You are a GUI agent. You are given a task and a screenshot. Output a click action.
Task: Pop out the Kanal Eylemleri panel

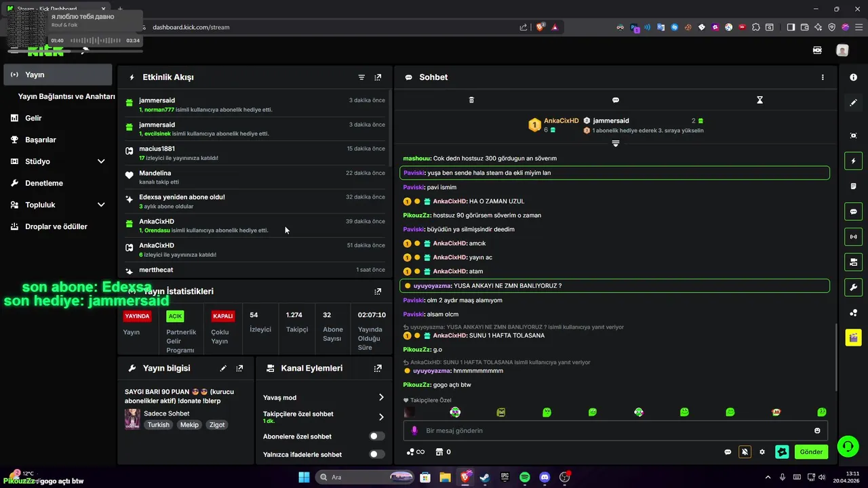tap(378, 368)
